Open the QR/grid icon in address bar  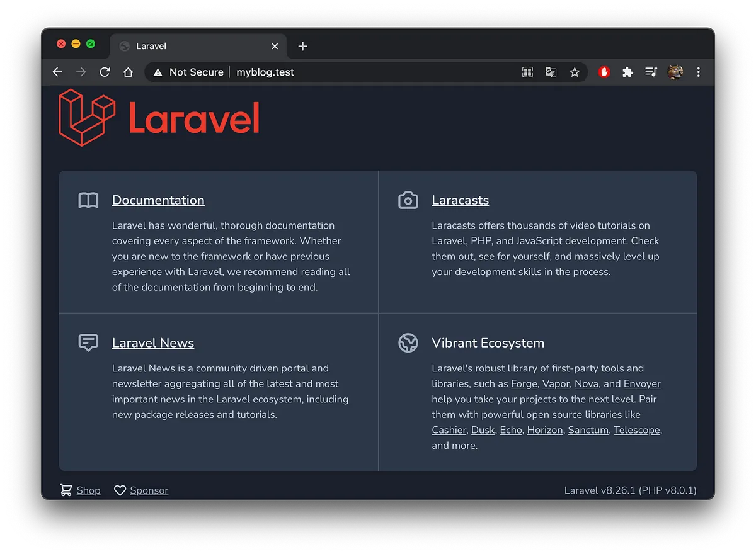(528, 72)
